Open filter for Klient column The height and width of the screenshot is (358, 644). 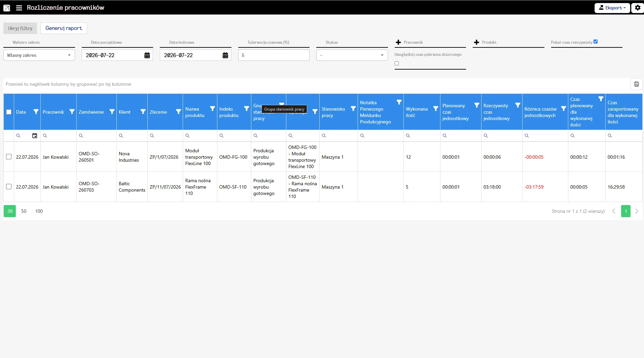[143, 112]
